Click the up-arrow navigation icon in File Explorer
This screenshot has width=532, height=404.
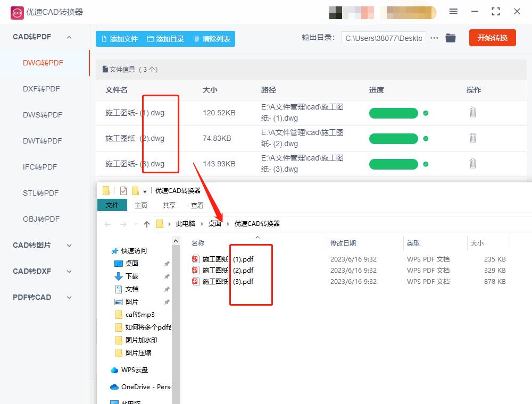click(x=147, y=223)
